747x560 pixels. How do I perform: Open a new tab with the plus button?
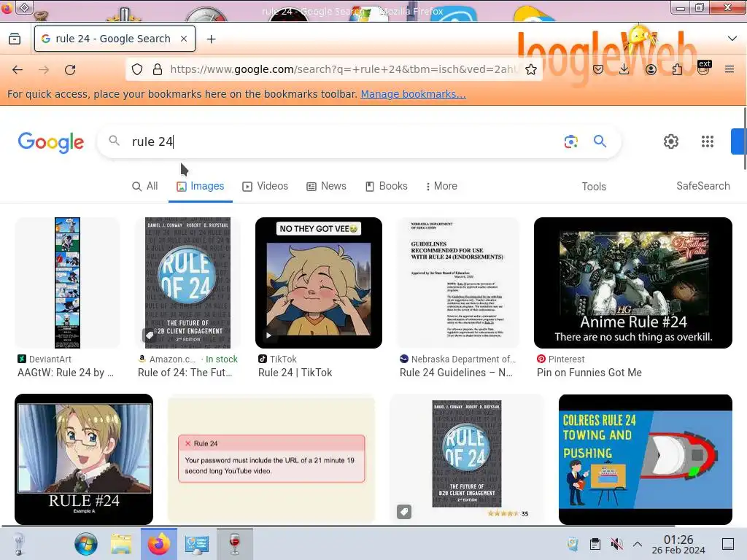211,39
